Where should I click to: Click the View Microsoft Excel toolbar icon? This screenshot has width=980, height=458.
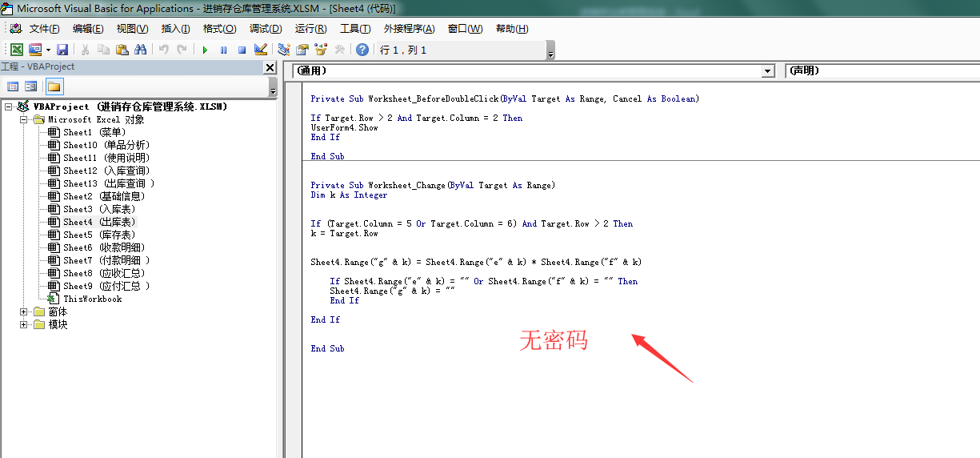(x=16, y=50)
